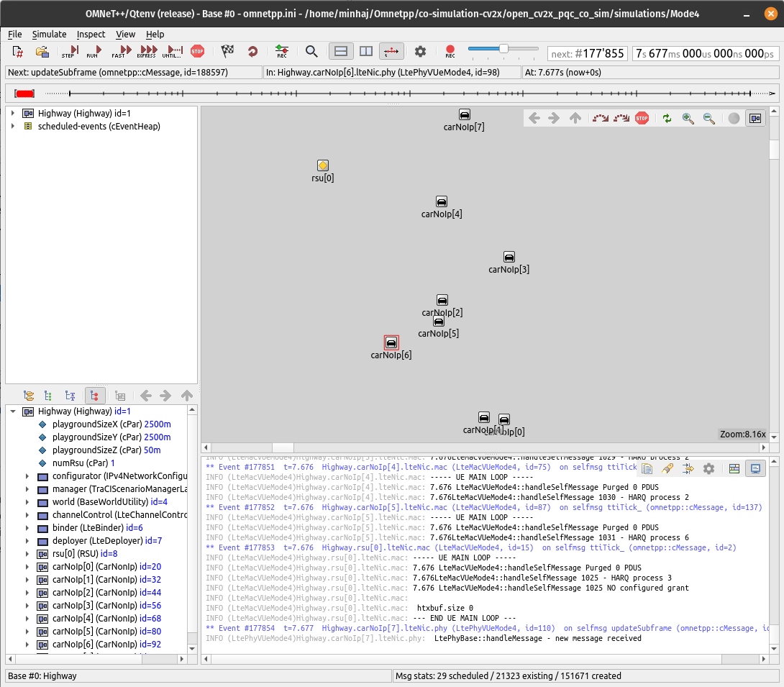Viewport: 784px width, 687px height.
Task: Open the magnifier find objects tool
Action: pos(311,51)
